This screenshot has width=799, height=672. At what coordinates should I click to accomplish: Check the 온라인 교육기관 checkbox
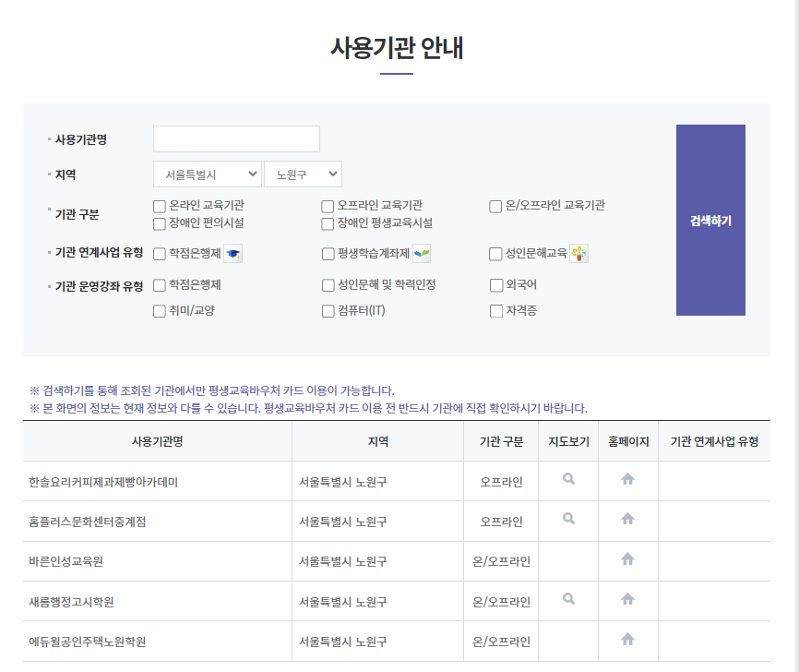(160, 206)
